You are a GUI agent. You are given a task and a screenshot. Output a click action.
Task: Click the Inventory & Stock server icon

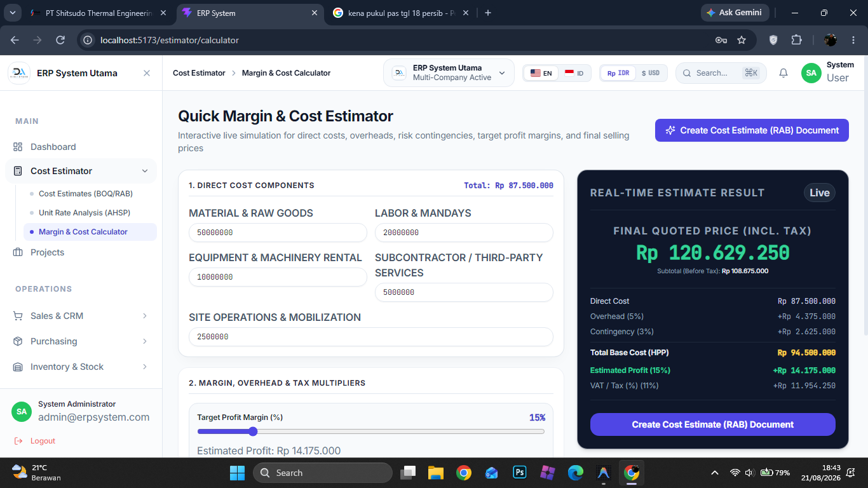point(18,367)
